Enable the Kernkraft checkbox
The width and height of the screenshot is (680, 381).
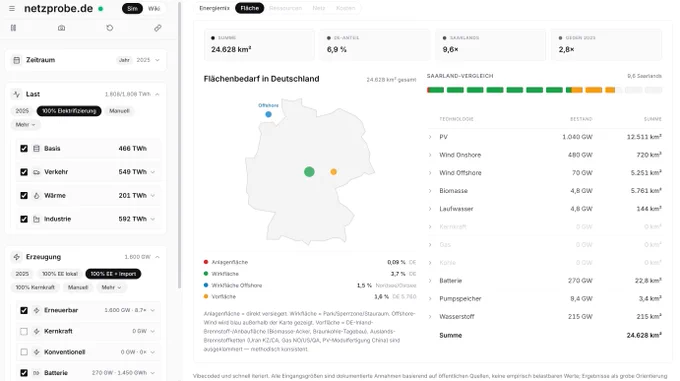pos(24,332)
